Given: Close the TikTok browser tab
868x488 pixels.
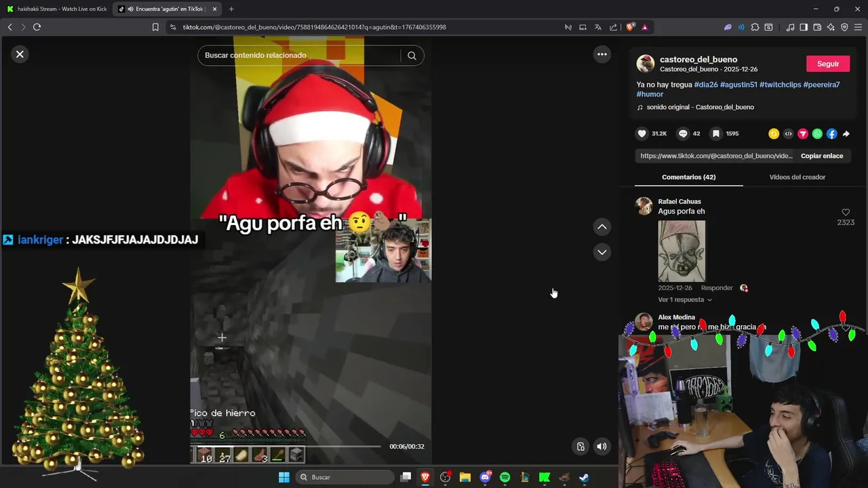Looking at the screenshot, I should click(x=214, y=9).
